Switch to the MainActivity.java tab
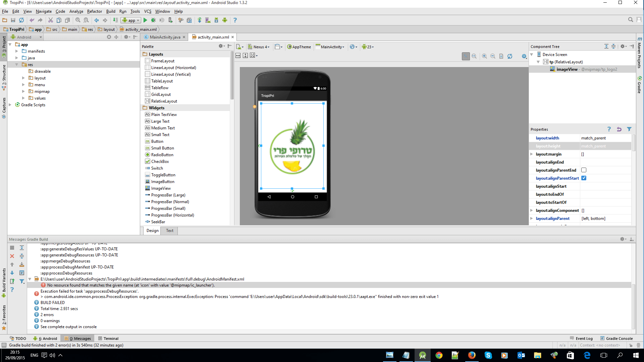This screenshot has height=362, width=644. [165, 37]
